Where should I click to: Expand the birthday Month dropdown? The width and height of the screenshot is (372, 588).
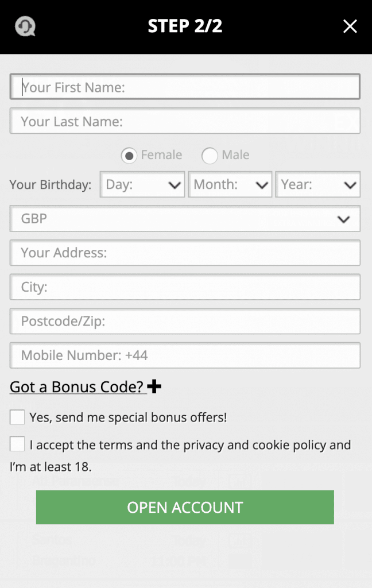coord(230,185)
